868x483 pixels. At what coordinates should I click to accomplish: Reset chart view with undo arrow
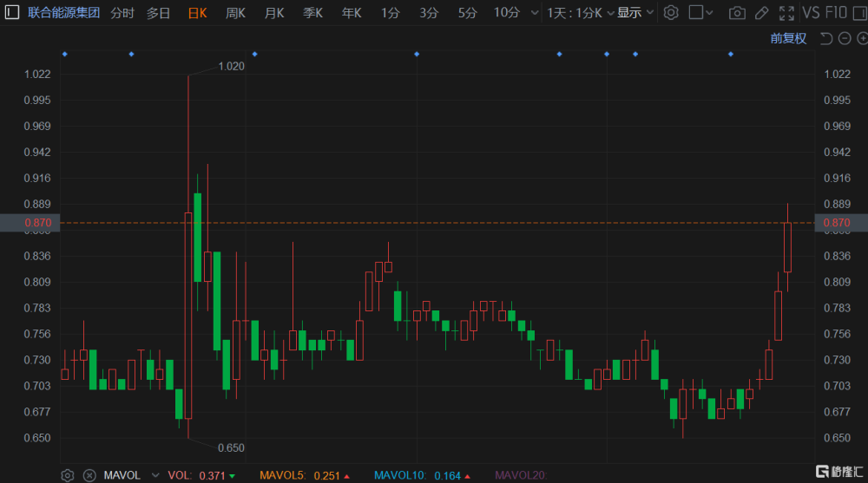[826, 38]
